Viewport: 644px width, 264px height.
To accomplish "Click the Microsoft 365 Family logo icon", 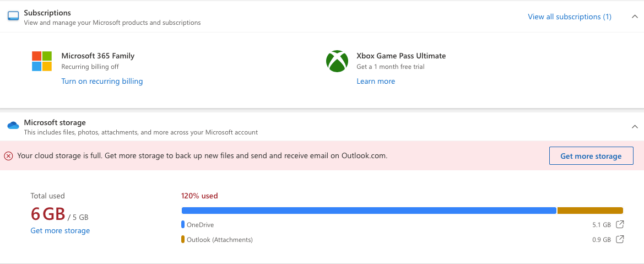I will (x=42, y=61).
